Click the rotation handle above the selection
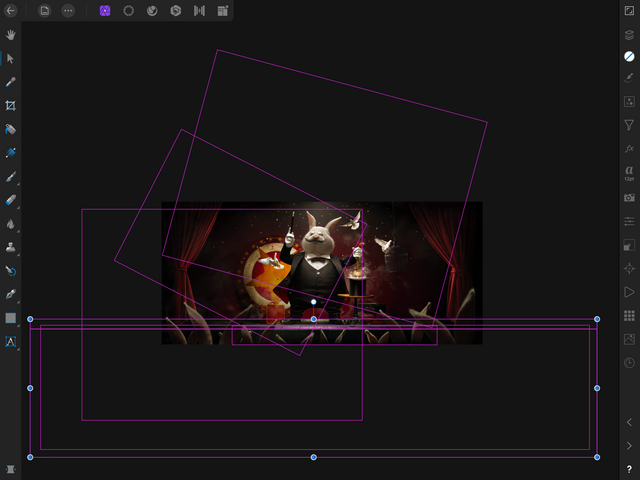The width and height of the screenshot is (640, 480). click(313, 302)
